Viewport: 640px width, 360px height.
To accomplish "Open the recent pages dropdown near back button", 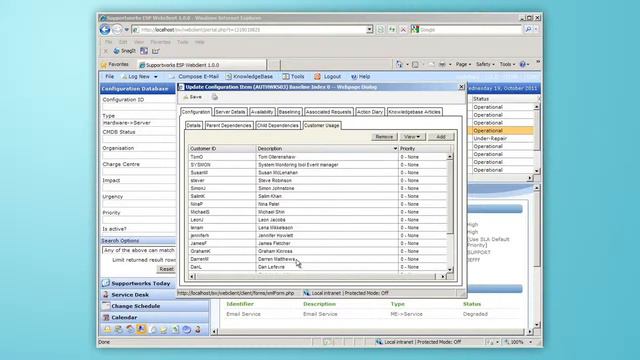I will 127,29.
